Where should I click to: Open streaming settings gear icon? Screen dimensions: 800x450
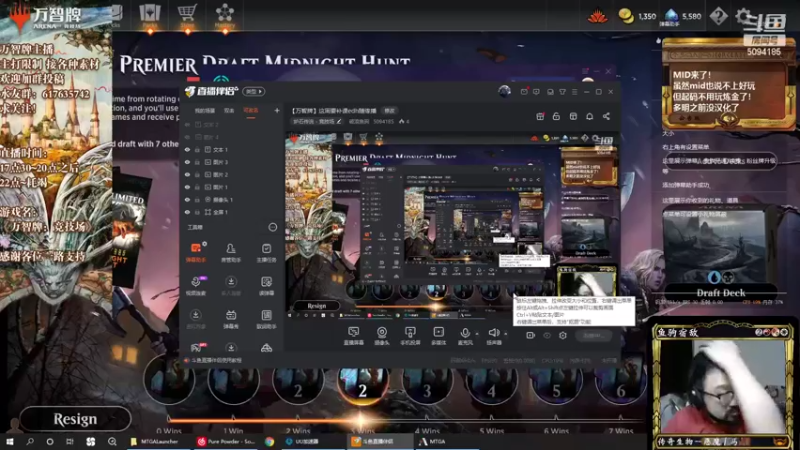pos(563,335)
